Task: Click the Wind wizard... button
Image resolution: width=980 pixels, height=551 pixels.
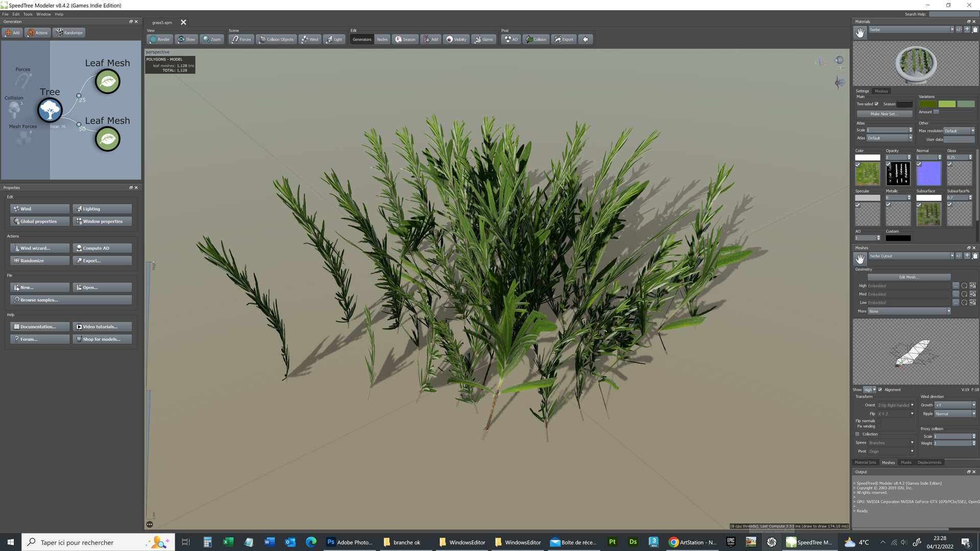Action: [40, 248]
